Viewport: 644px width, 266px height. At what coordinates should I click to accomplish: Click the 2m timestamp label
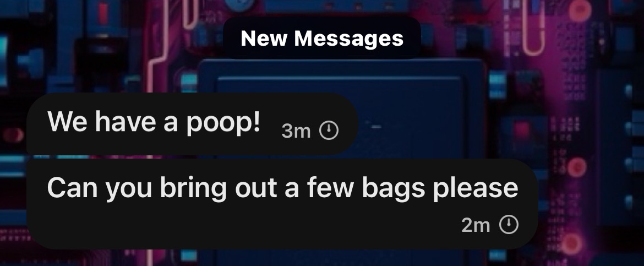[476, 225]
